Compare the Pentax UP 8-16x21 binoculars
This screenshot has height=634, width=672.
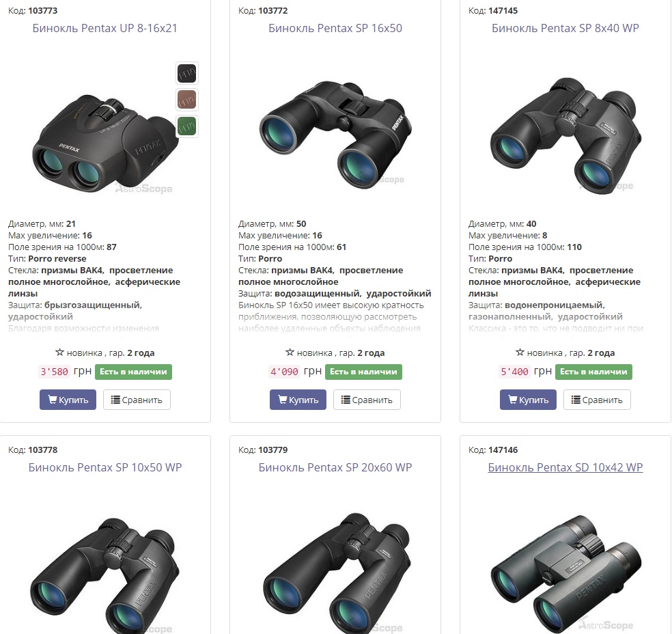pyautogui.click(x=137, y=400)
